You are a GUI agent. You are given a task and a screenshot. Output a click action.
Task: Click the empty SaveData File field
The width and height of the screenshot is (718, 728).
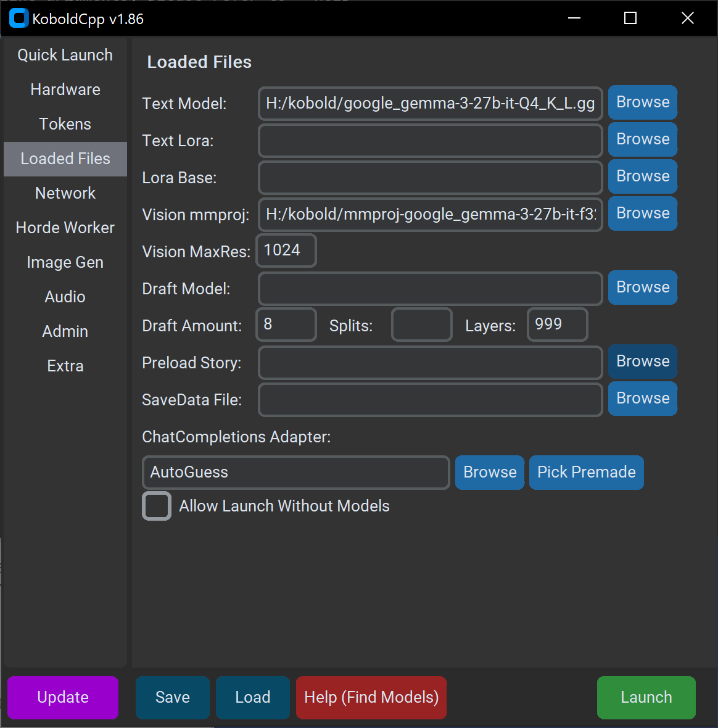point(430,400)
